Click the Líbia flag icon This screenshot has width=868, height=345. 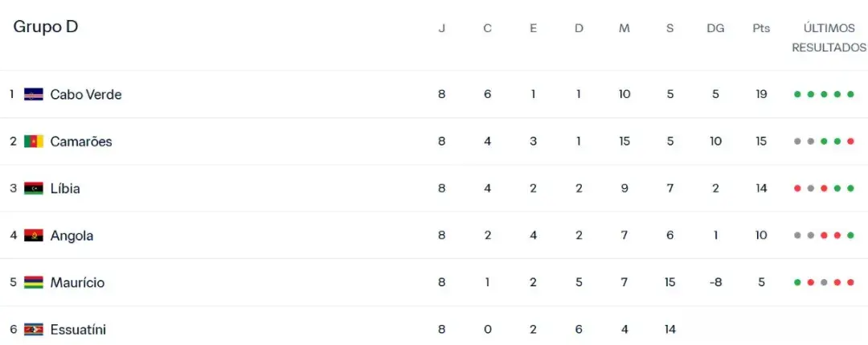point(34,188)
